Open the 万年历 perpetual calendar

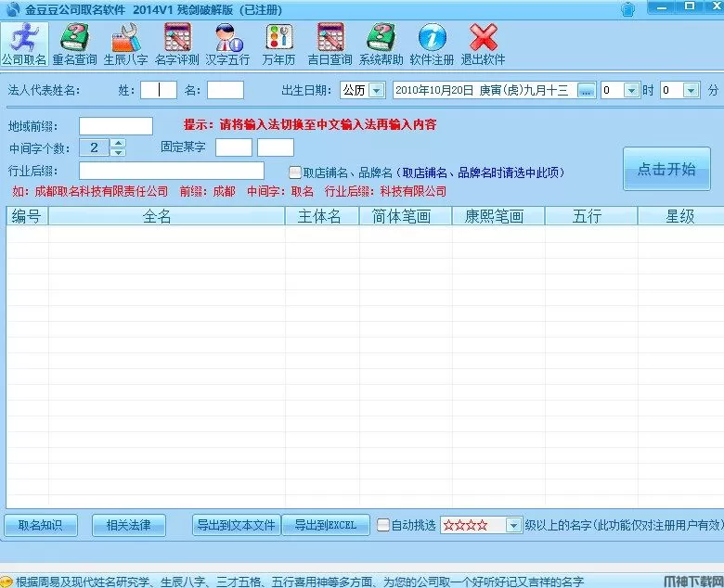coord(278,44)
